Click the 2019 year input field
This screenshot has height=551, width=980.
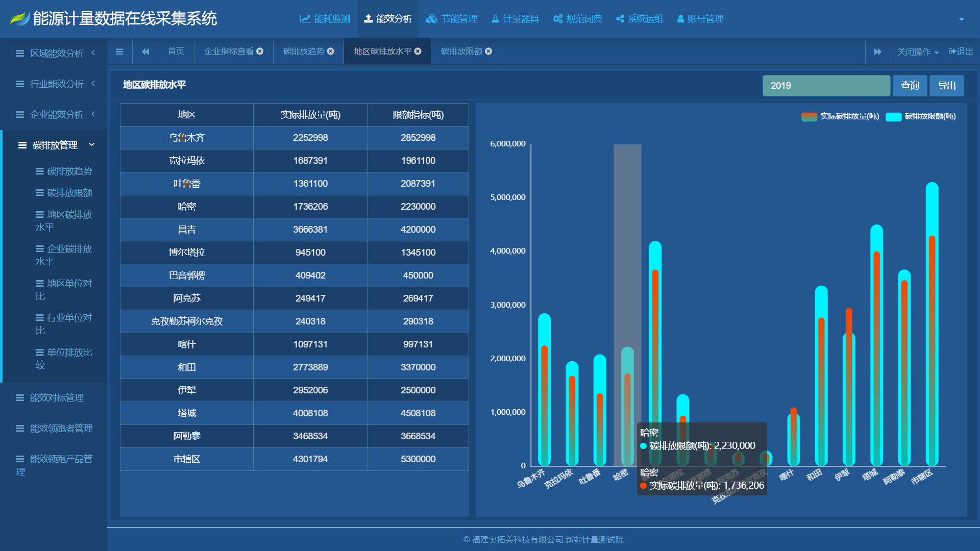[x=826, y=86]
